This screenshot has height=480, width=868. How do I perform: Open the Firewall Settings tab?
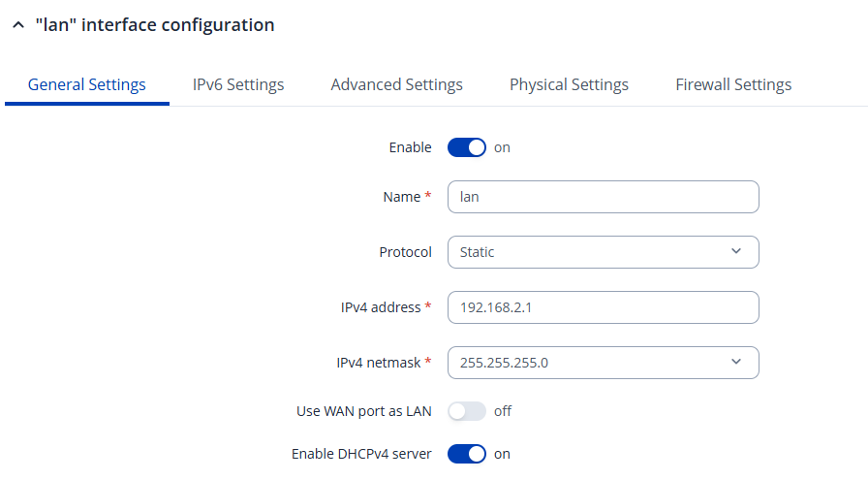coord(733,84)
